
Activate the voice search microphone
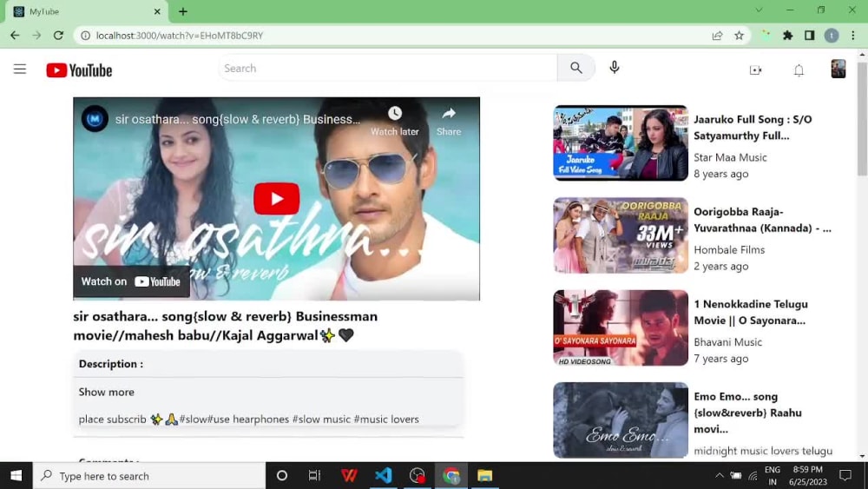coord(614,68)
